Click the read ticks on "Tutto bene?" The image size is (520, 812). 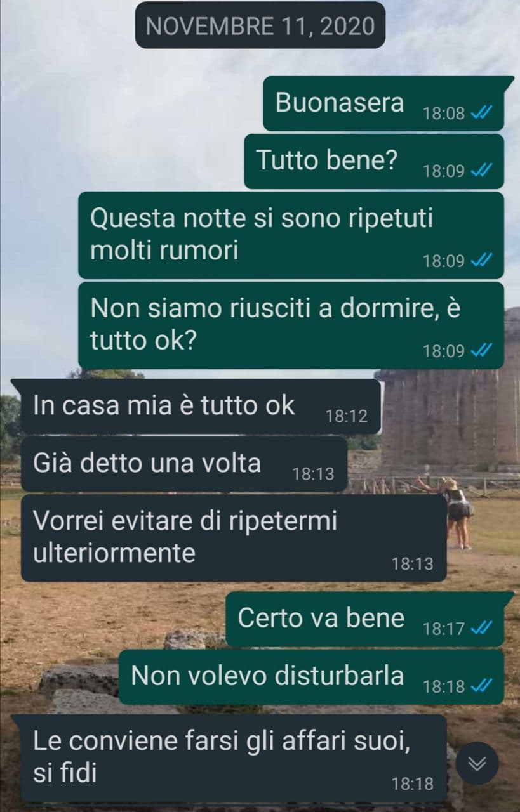pos(482,170)
